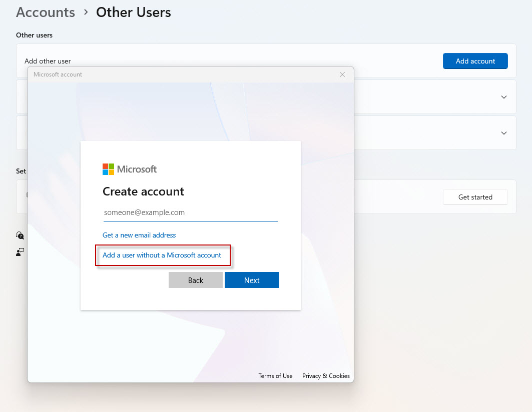
Task: Click the Give feedback icon
Action: click(20, 252)
